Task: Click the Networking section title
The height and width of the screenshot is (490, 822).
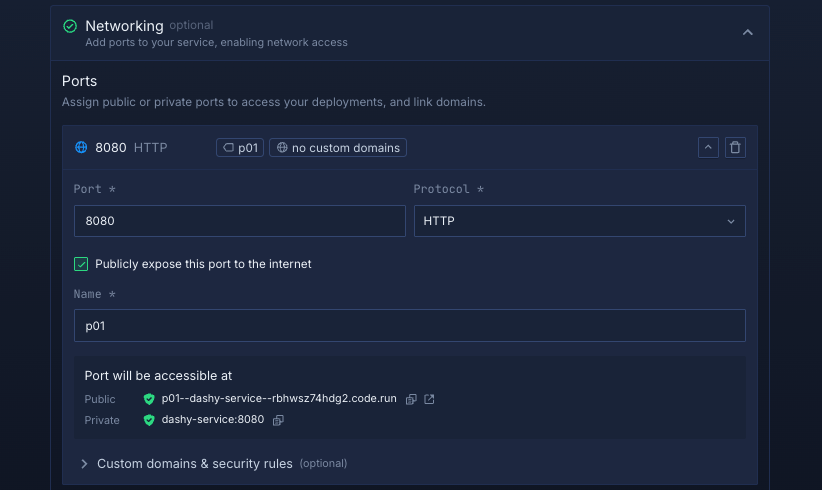Action: click(x=123, y=25)
